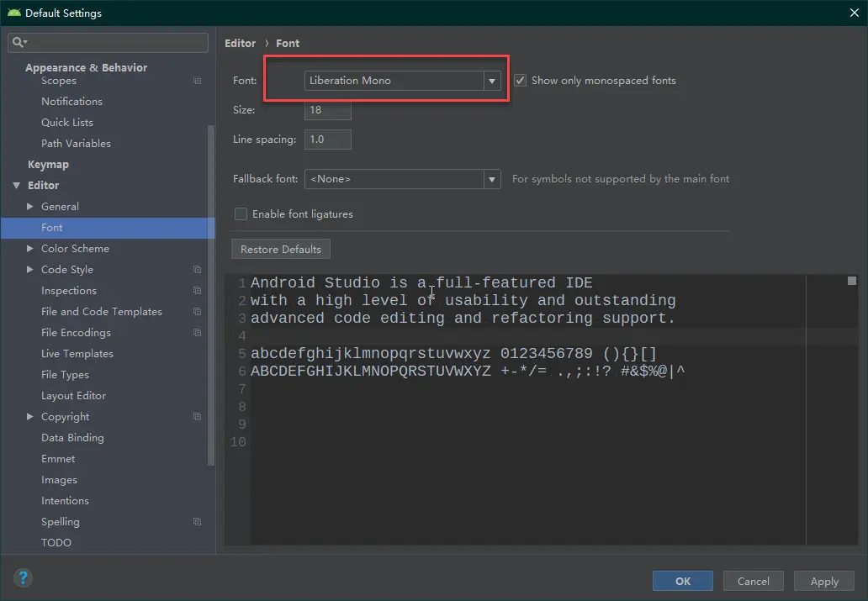Click the settings tree vertical scrollbar
868x601 pixels.
pyautogui.click(x=211, y=295)
